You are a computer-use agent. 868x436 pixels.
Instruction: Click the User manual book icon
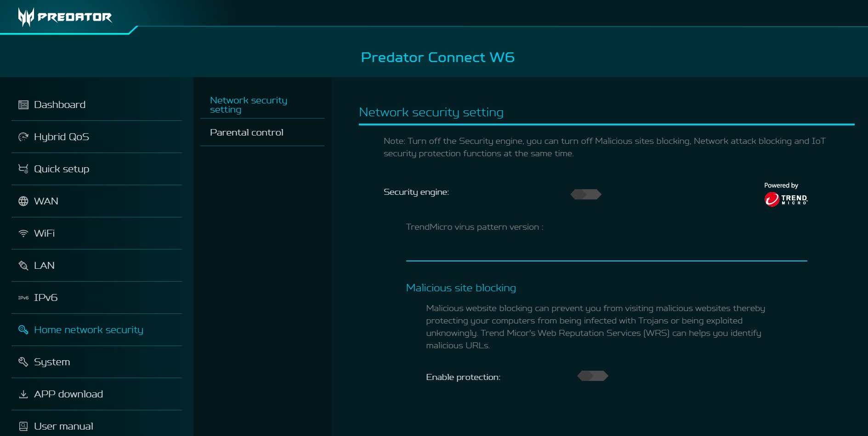[x=23, y=426]
